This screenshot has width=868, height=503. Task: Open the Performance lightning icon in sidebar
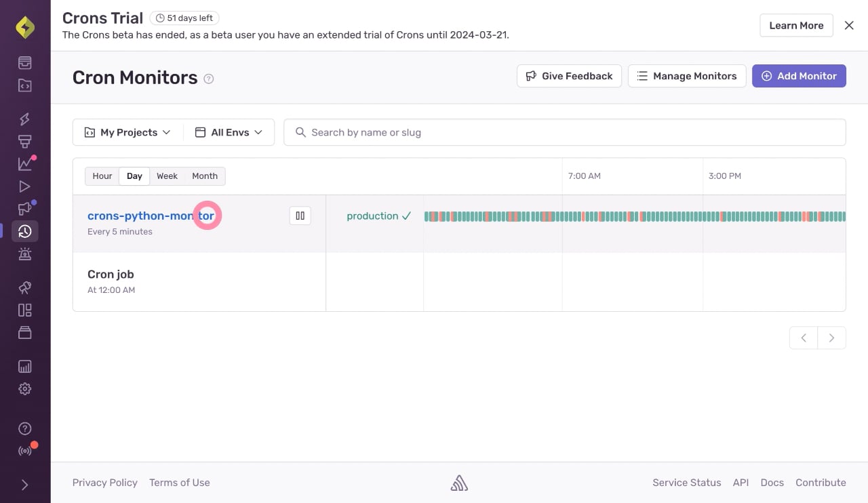pos(24,119)
